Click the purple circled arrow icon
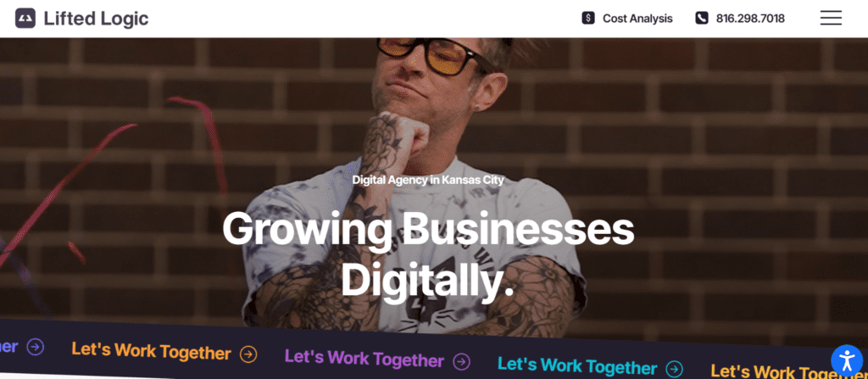This screenshot has height=379, width=868. pyautogui.click(x=461, y=362)
